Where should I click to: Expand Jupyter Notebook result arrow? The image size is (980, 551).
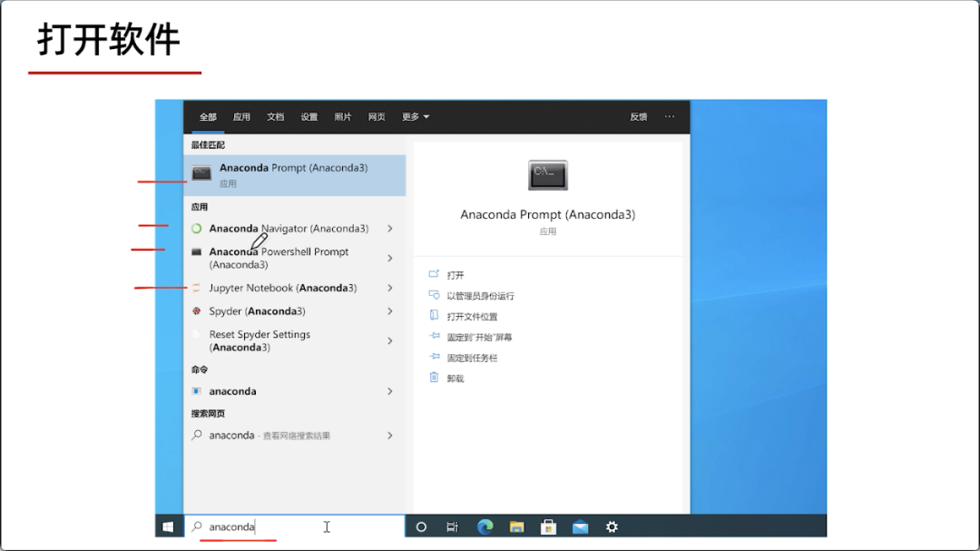coord(390,288)
